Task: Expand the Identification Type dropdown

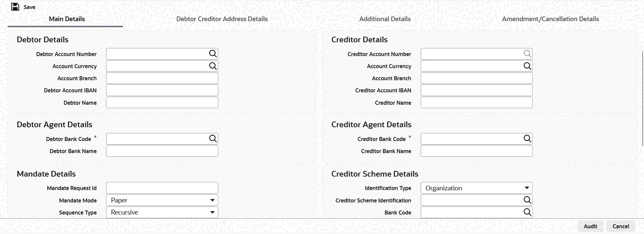Action: click(x=527, y=188)
